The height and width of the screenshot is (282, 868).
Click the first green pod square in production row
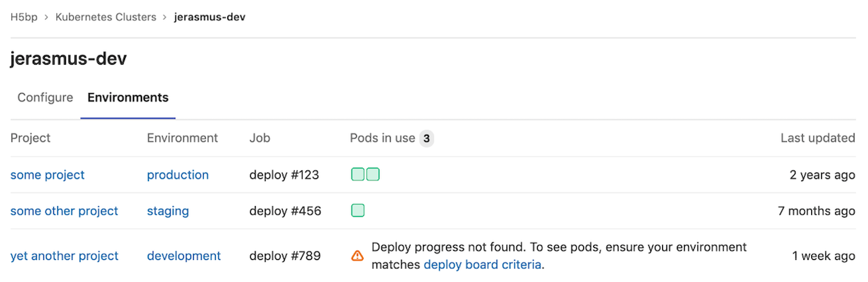358,175
